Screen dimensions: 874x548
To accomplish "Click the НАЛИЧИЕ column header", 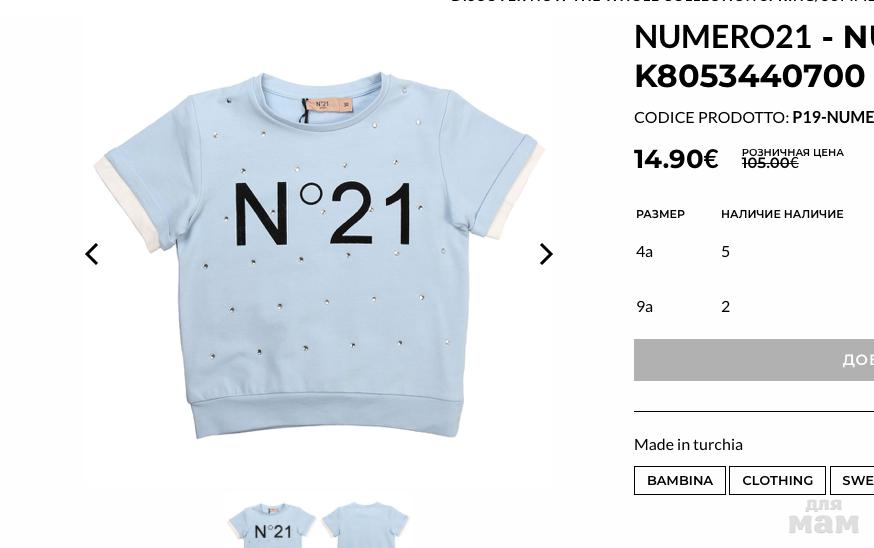I will point(782,214).
